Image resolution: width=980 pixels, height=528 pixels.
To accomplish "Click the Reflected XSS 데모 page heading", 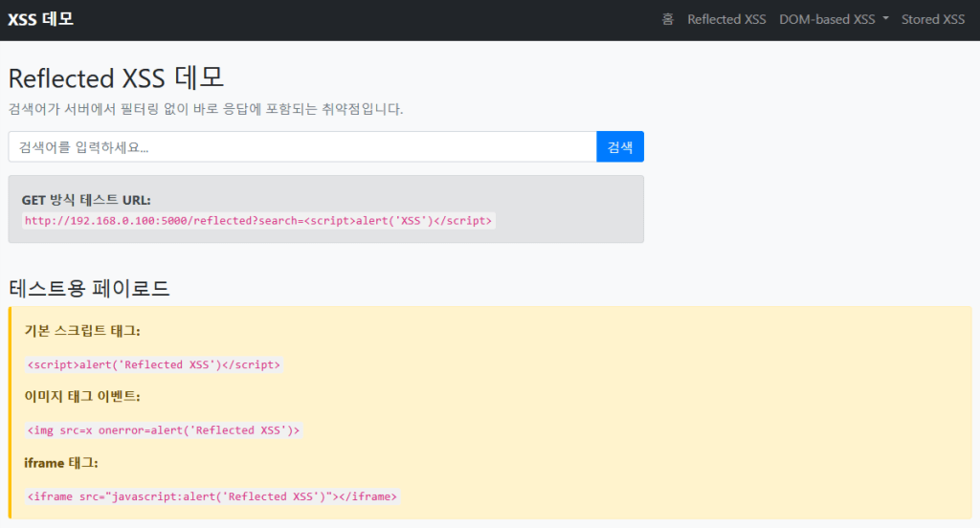I will [116, 78].
